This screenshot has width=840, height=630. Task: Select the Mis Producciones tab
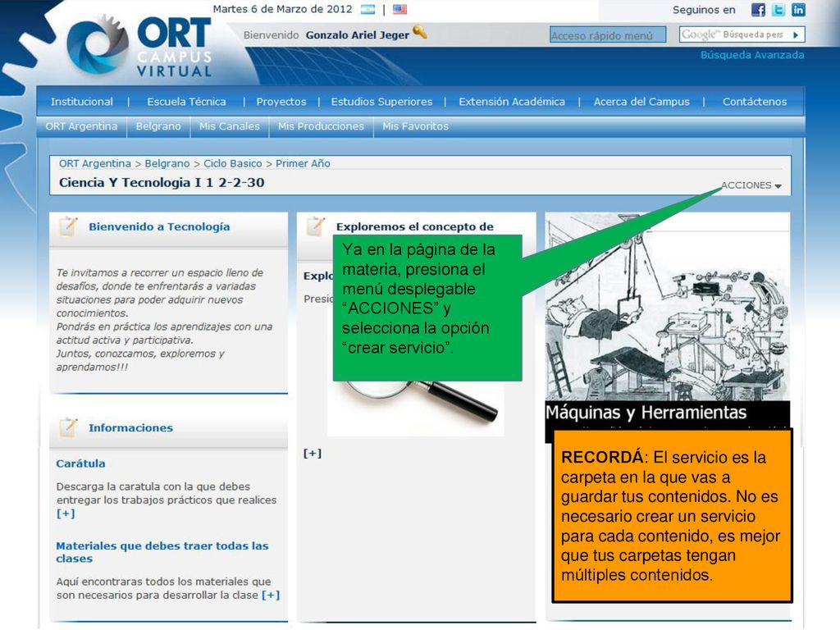[x=321, y=126]
